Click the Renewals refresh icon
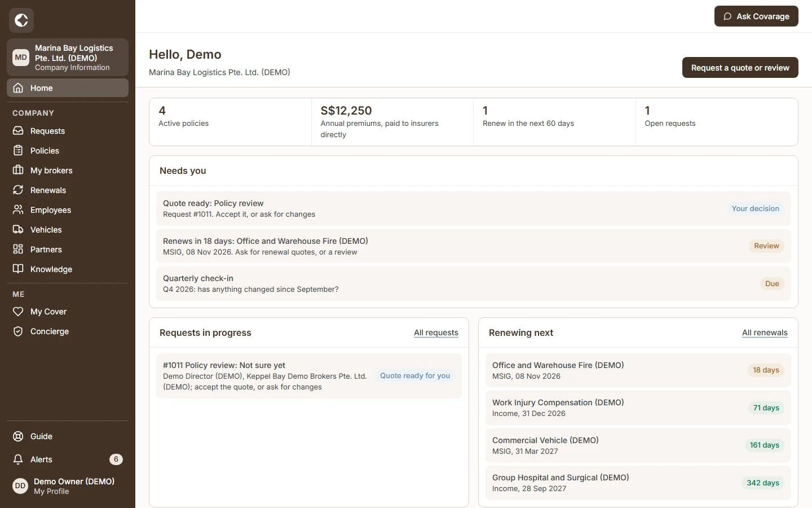 tap(18, 190)
